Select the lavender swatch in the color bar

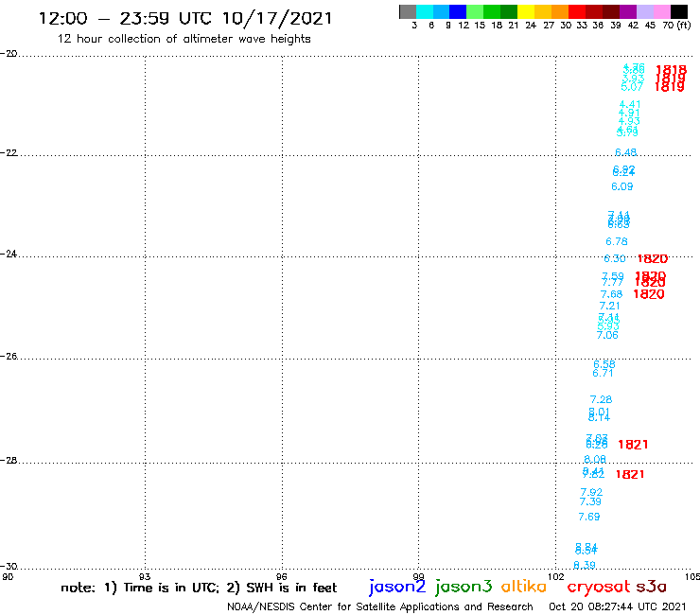coord(644,11)
